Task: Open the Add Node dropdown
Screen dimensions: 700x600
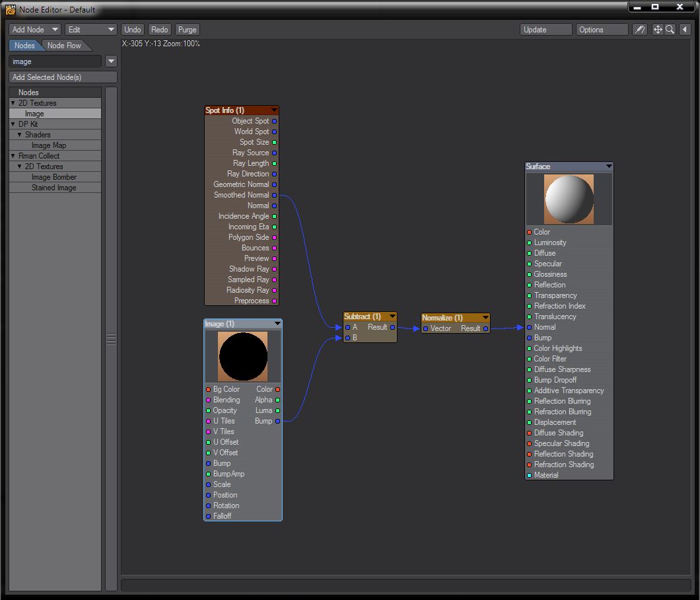Action: (x=35, y=30)
